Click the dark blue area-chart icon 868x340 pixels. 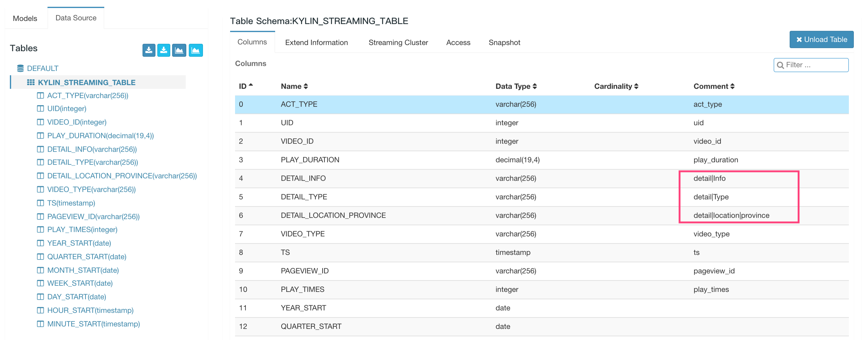point(179,51)
